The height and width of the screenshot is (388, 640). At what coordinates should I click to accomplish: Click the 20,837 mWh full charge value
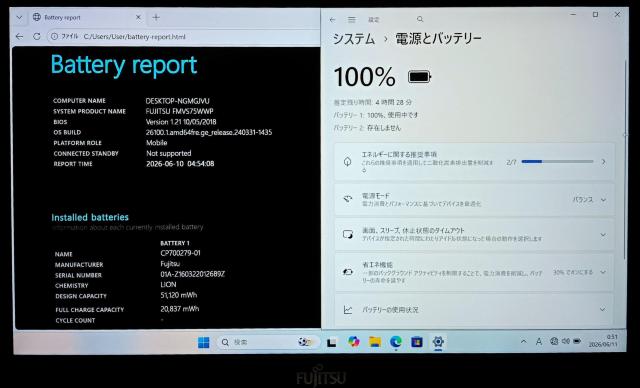pos(180,309)
